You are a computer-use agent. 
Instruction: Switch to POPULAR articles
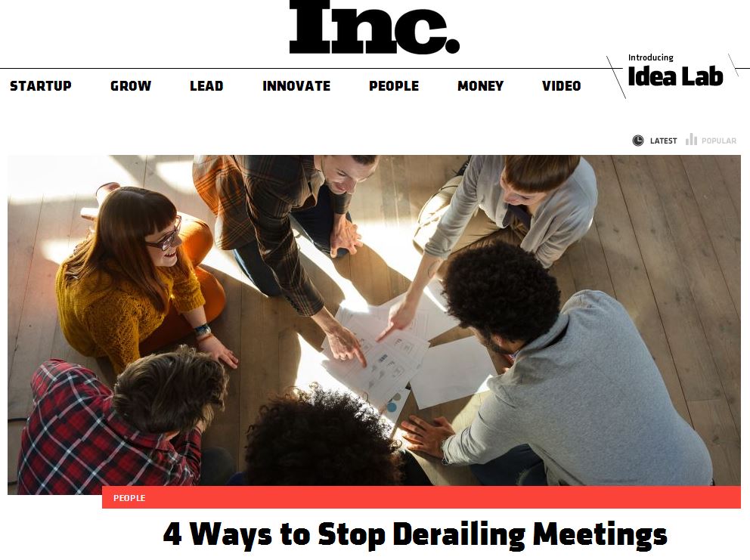point(718,141)
